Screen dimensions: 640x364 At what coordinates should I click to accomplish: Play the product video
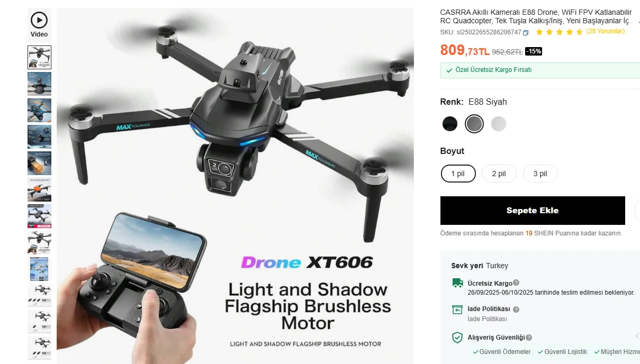coord(39,25)
